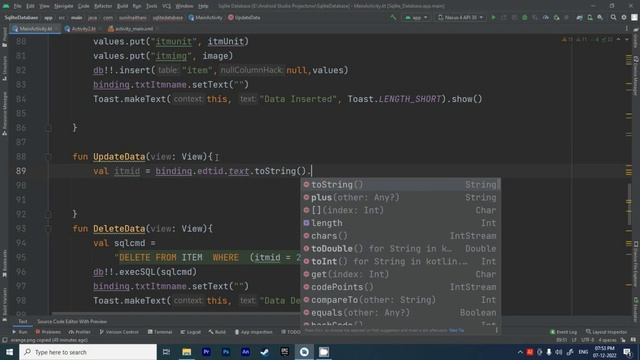Viewport: 640px width, 360px height.
Task: Open the Windows notification center icon
Action: 627,352
